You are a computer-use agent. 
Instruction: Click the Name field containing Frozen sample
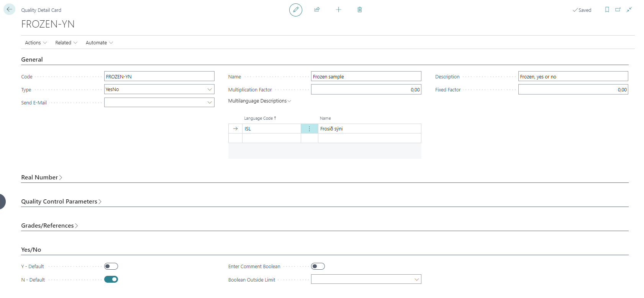point(366,77)
